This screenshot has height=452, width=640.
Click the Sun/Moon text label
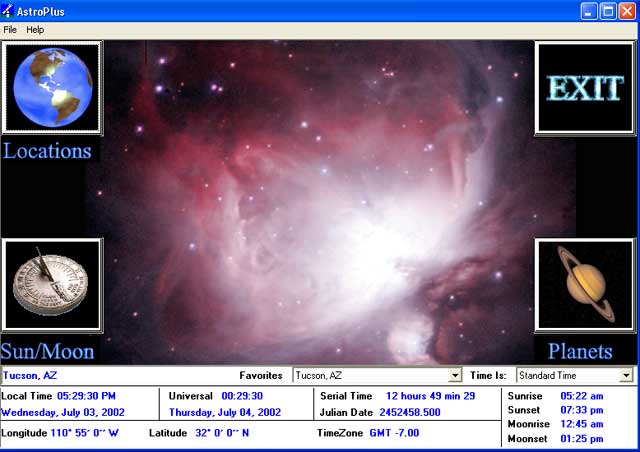click(x=48, y=351)
